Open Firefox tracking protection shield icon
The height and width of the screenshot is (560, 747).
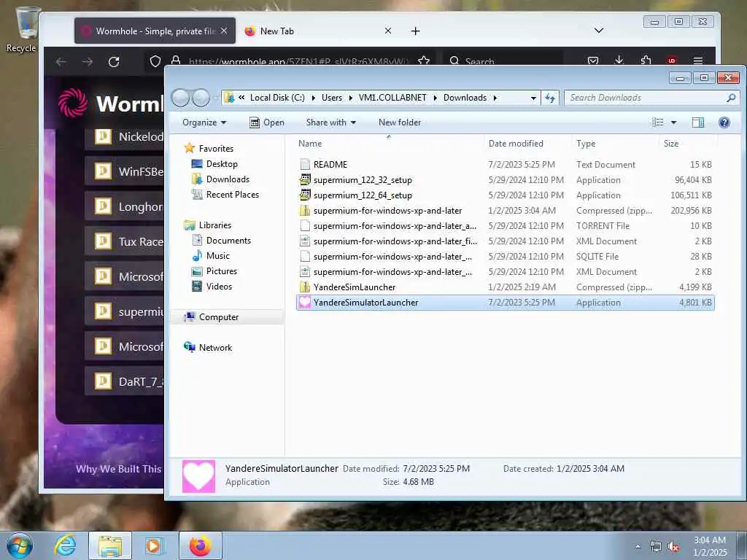tap(155, 61)
